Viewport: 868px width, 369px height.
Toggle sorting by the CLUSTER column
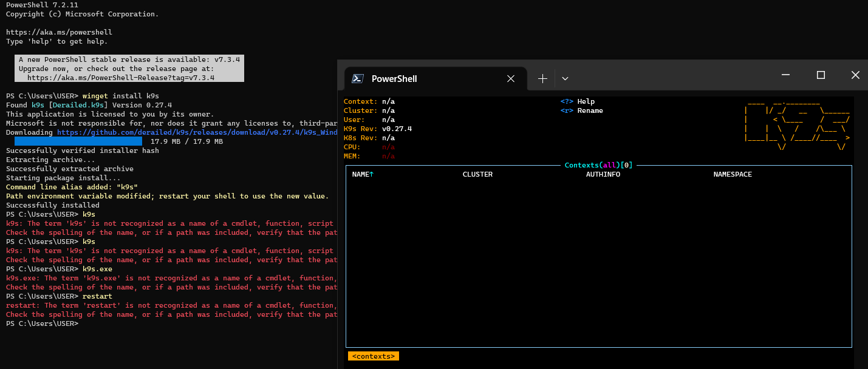click(x=477, y=174)
